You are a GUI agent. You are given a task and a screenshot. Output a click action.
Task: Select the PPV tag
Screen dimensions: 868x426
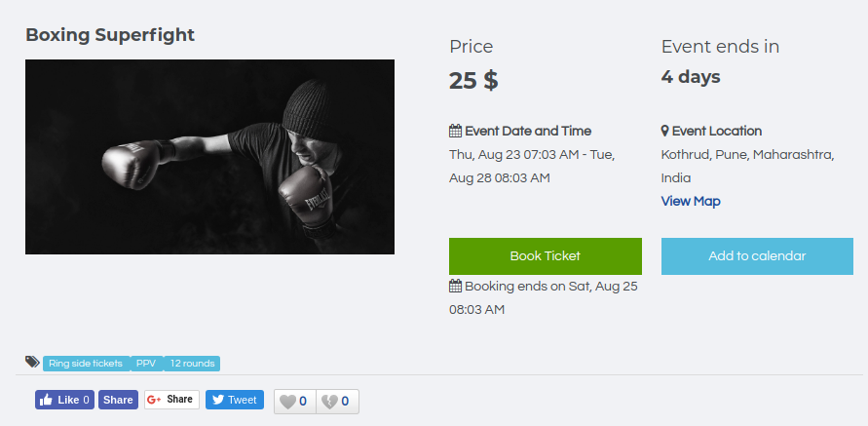tap(146, 364)
